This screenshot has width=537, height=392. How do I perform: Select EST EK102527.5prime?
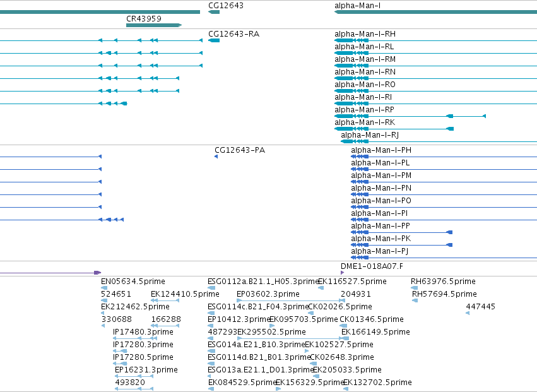[339, 345]
